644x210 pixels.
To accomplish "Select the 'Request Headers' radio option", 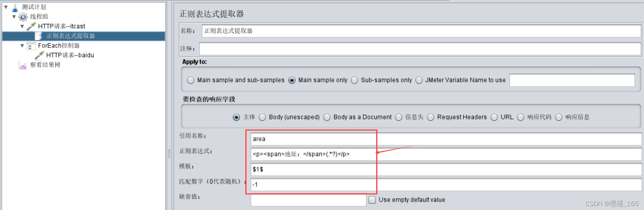I will pos(431,117).
